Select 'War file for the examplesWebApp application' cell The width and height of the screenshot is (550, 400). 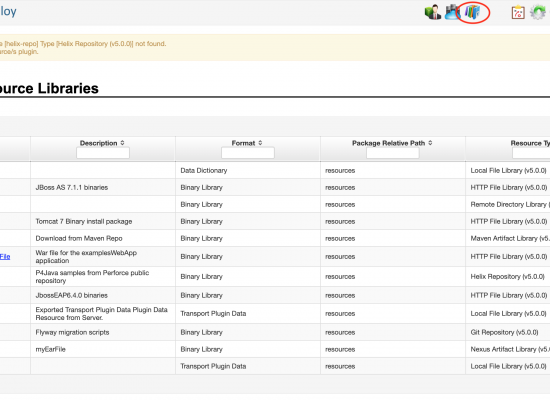pyautogui.click(x=86, y=256)
